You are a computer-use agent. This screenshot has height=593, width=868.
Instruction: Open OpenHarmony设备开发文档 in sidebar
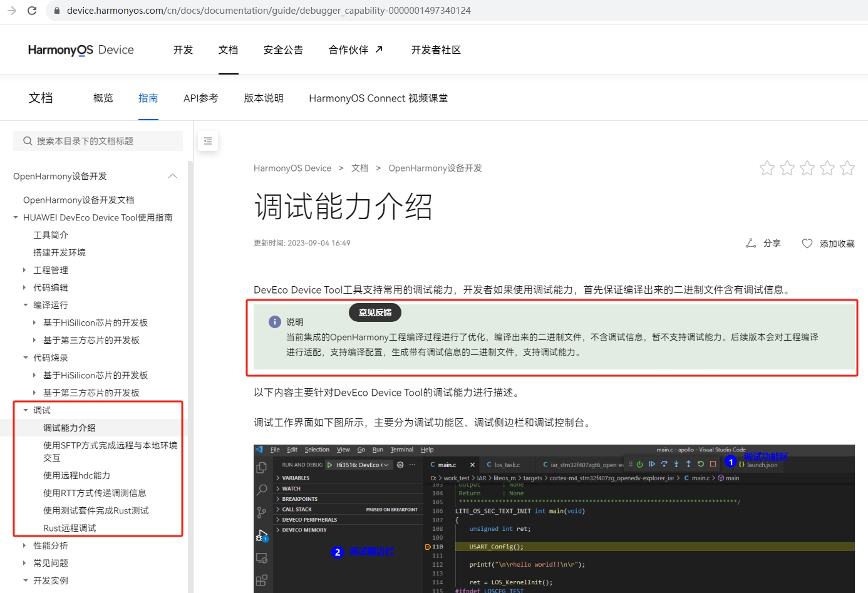(x=79, y=200)
